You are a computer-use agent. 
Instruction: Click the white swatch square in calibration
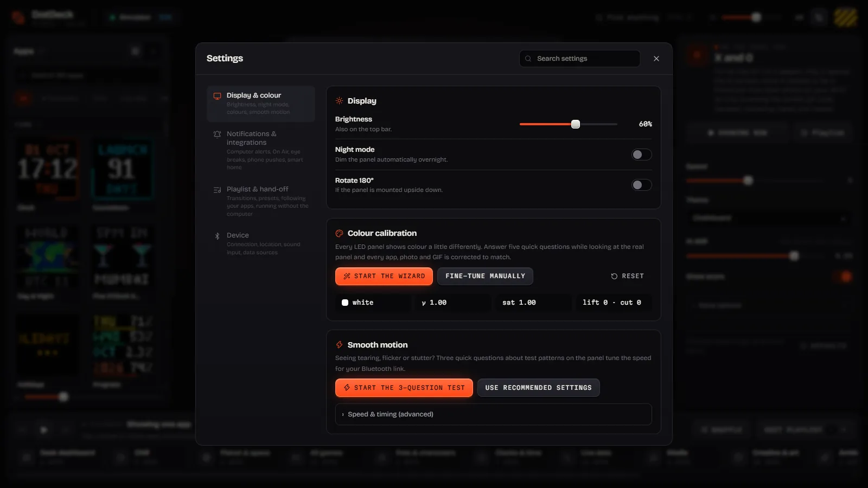point(345,303)
